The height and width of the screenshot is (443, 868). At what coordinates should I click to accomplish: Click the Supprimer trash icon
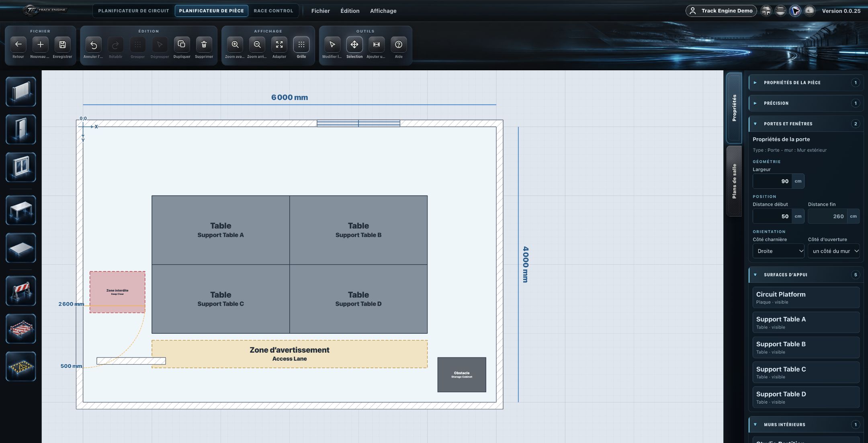[204, 45]
